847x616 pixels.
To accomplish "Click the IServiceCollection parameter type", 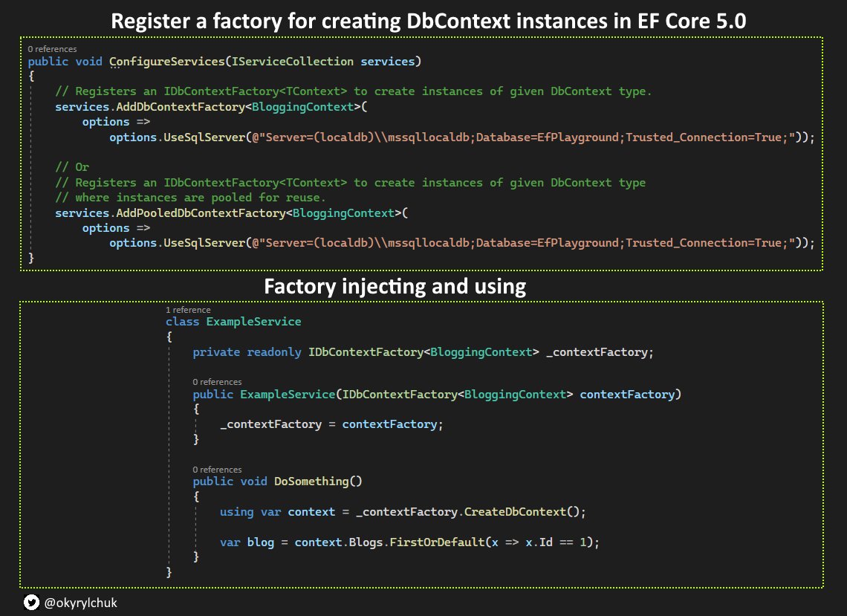I will point(292,62).
